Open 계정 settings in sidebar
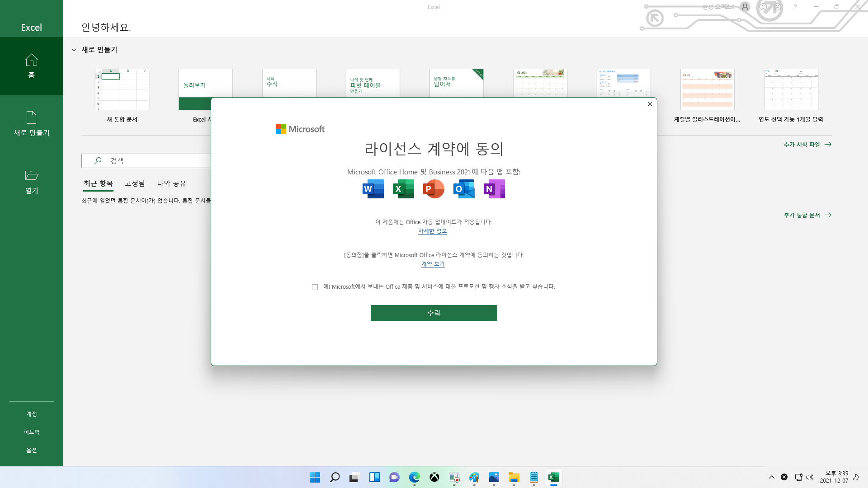Screen dimensions: 868x488 [x=32, y=414]
